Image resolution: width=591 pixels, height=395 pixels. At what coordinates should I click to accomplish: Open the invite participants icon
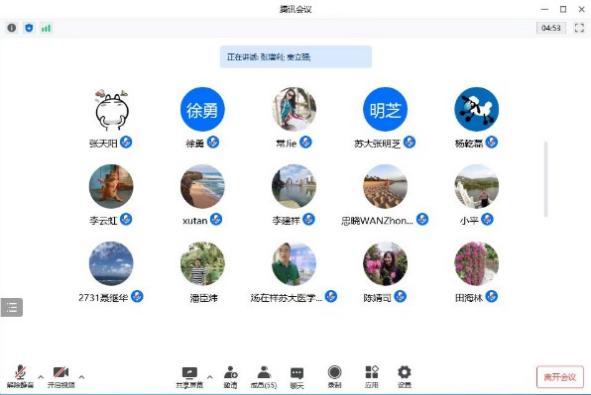[230, 377]
